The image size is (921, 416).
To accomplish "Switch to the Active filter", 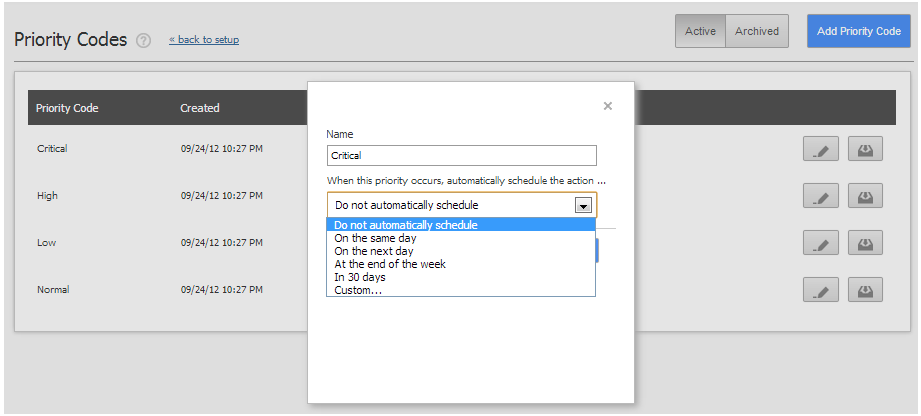I will click(700, 31).
